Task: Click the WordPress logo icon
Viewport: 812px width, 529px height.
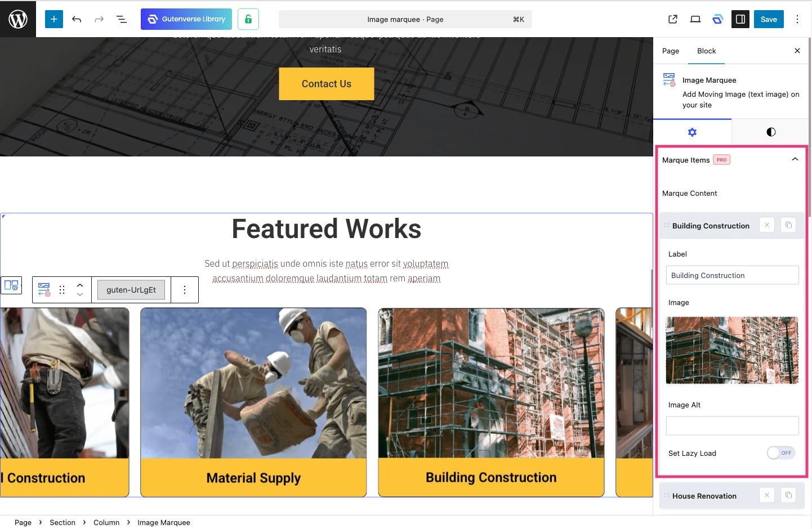Action: click(x=18, y=19)
